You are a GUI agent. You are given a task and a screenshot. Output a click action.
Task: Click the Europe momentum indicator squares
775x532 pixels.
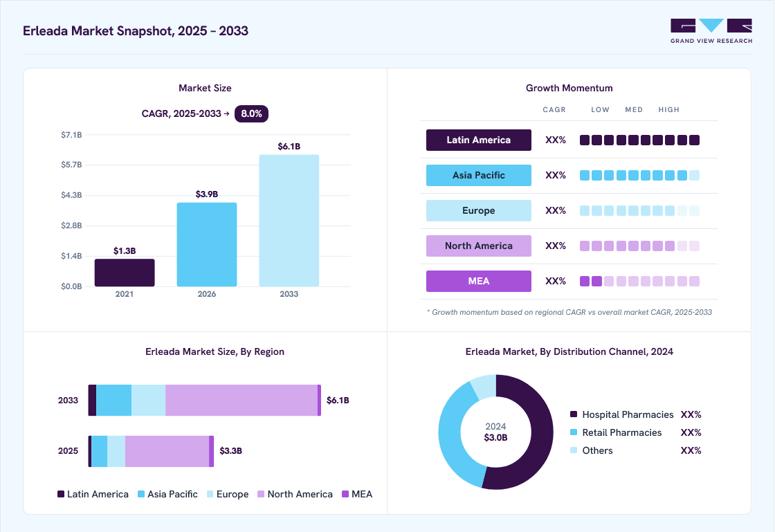pos(639,210)
